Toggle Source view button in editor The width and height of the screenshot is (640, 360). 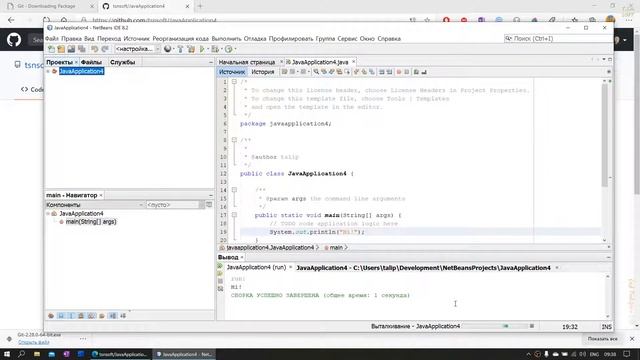232,72
